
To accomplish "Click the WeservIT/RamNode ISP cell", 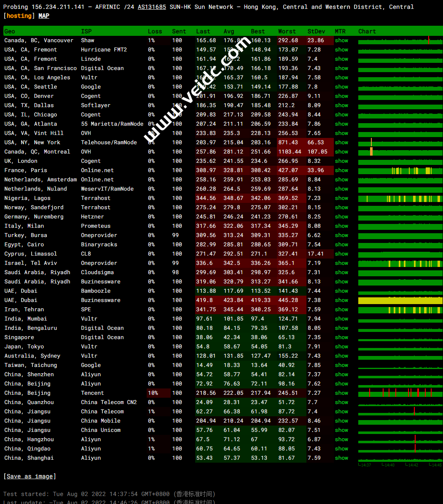I will [x=107, y=189].
